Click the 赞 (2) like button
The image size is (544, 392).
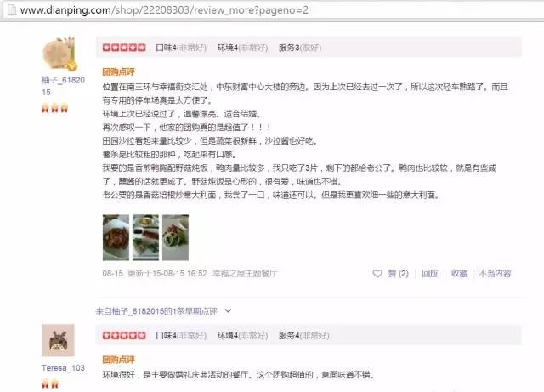(398, 274)
